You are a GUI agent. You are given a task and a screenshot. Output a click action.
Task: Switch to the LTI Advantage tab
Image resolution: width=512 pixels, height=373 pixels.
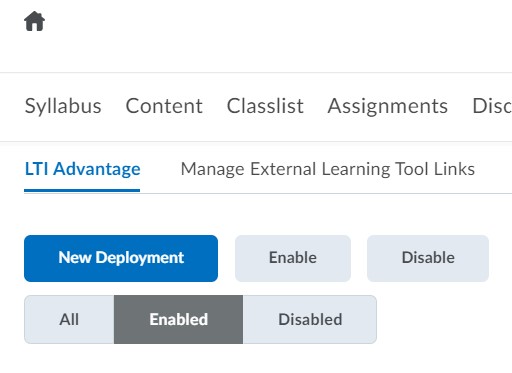point(82,169)
